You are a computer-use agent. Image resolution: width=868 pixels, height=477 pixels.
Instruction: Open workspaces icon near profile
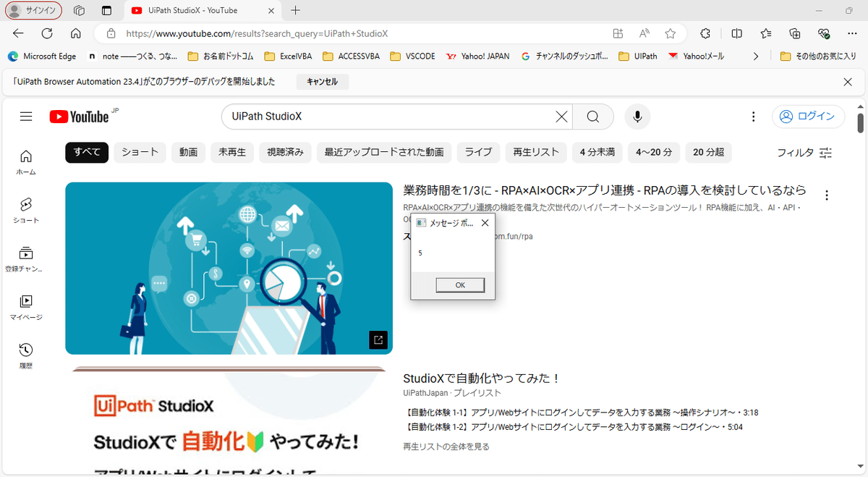(80, 11)
